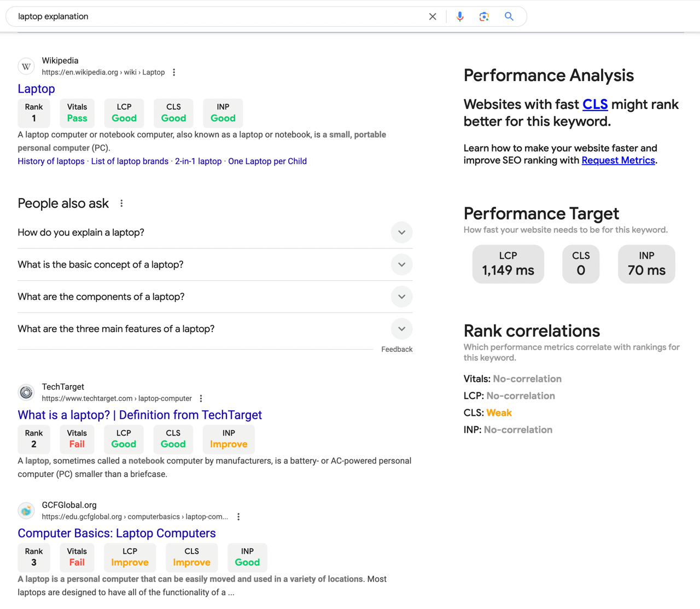The width and height of the screenshot is (700, 609).
Task: Click the Wikipedia URL breadcrumb text
Action: (x=103, y=72)
